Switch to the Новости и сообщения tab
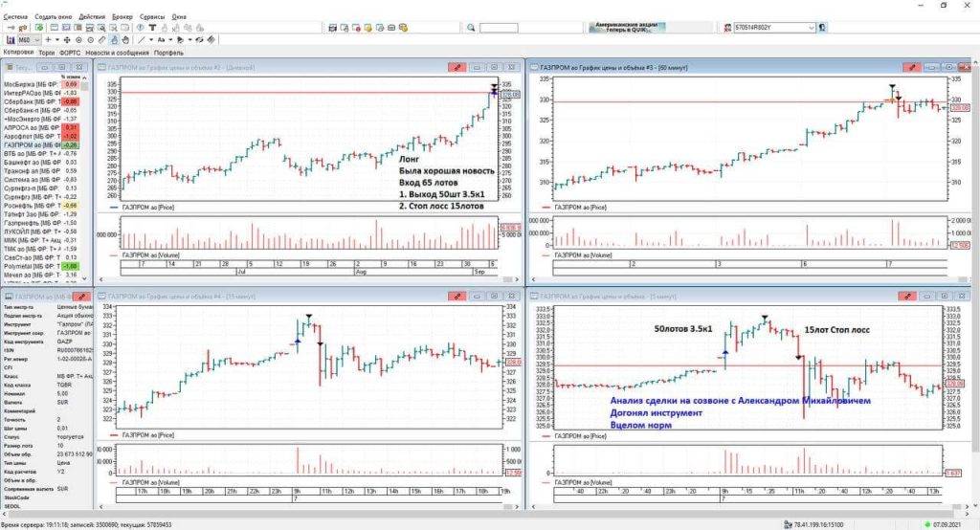This screenshot has width=980, height=530. tap(118, 53)
